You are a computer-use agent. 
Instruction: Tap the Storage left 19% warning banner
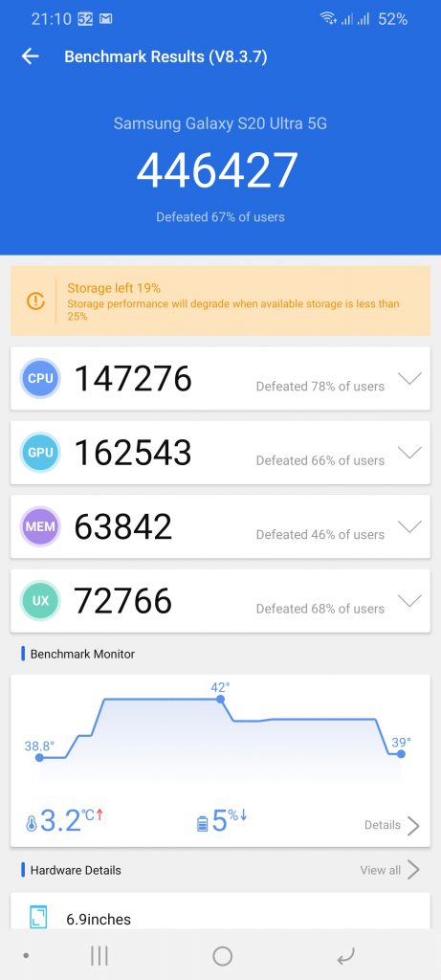point(220,301)
